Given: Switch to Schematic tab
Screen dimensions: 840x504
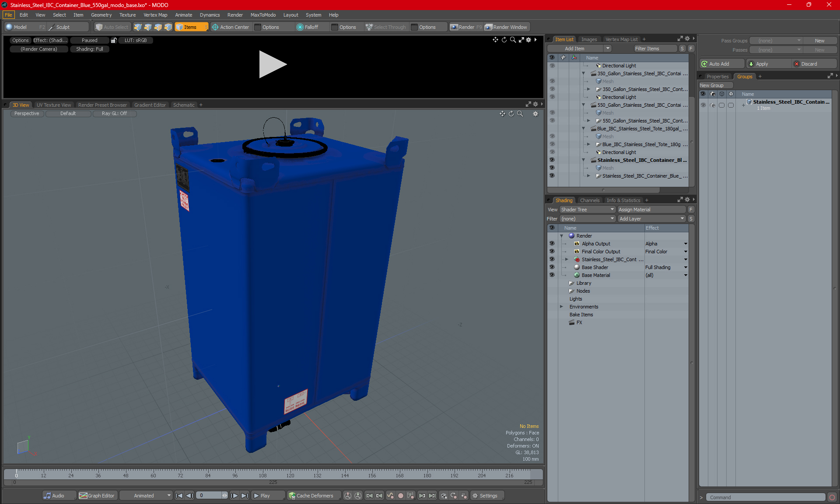Looking at the screenshot, I should pos(184,105).
